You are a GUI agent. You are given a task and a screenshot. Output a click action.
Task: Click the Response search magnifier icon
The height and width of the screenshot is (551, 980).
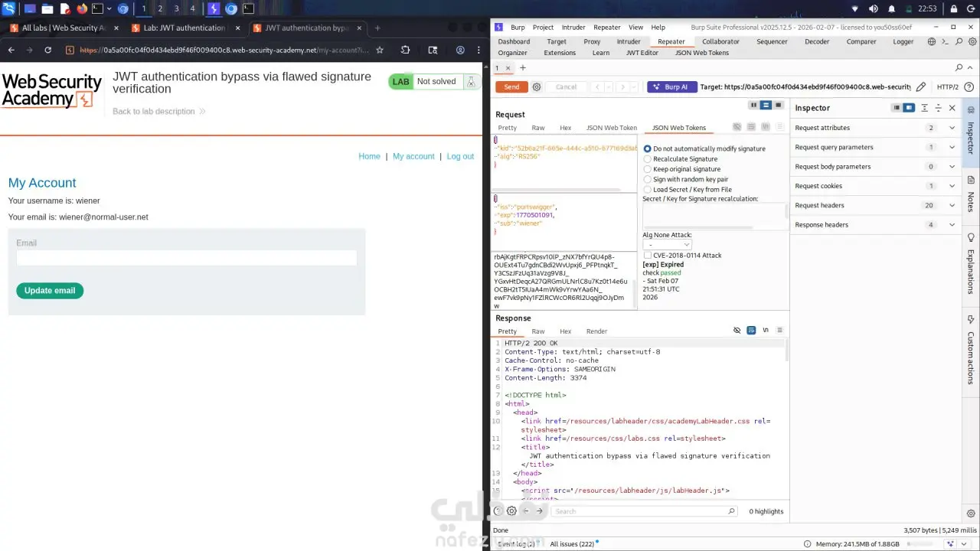pyautogui.click(x=732, y=511)
